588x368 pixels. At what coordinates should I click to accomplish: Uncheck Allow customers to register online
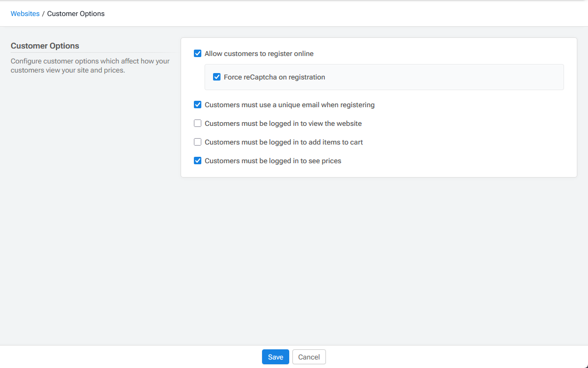(x=197, y=54)
